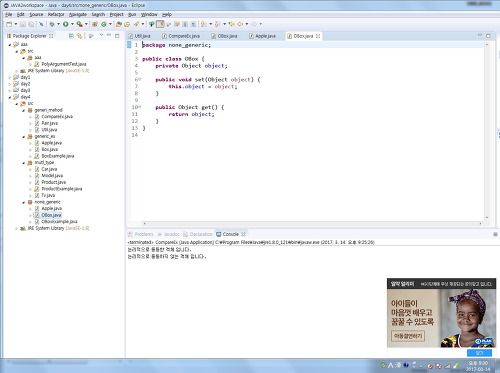
Task: Switch to the Declaration tab
Action: (198, 234)
